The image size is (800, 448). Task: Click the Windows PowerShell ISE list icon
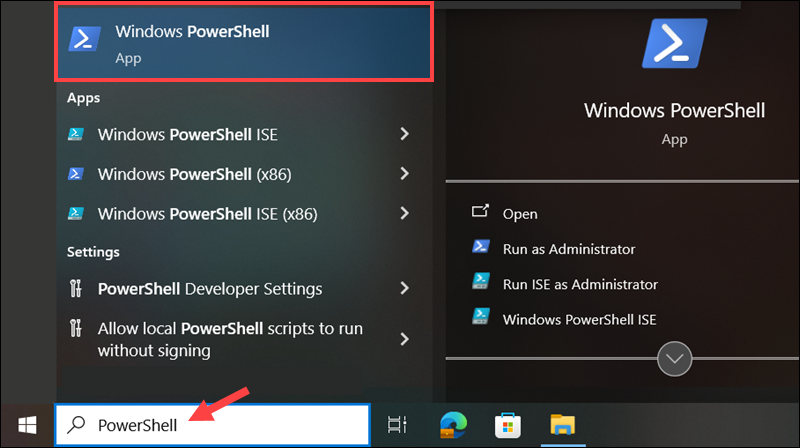point(76,134)
